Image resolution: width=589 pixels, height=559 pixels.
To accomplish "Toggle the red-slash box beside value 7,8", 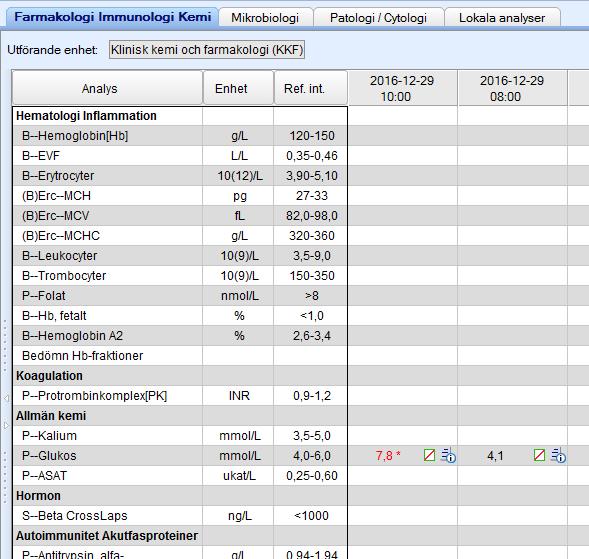I will pos(429,455).
